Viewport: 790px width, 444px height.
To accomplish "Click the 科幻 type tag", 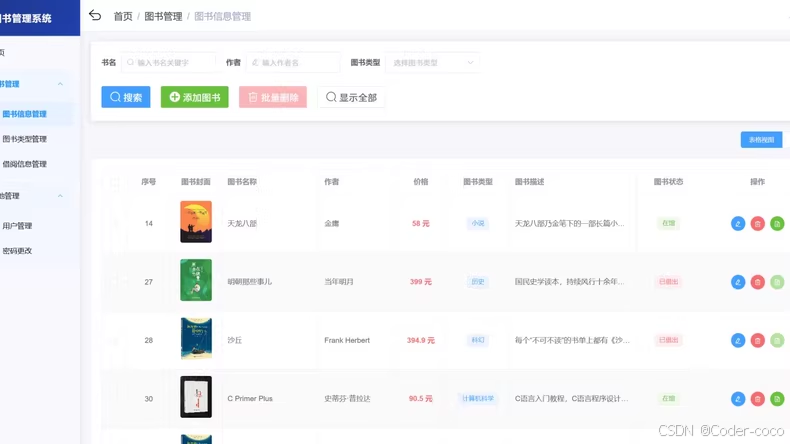I will click(478, 340).
